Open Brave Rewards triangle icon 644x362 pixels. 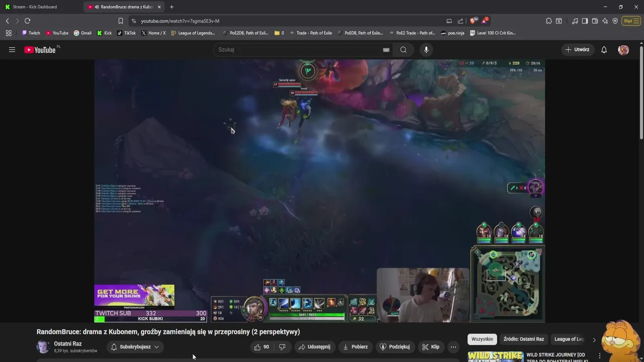click(x=485, y=21)
